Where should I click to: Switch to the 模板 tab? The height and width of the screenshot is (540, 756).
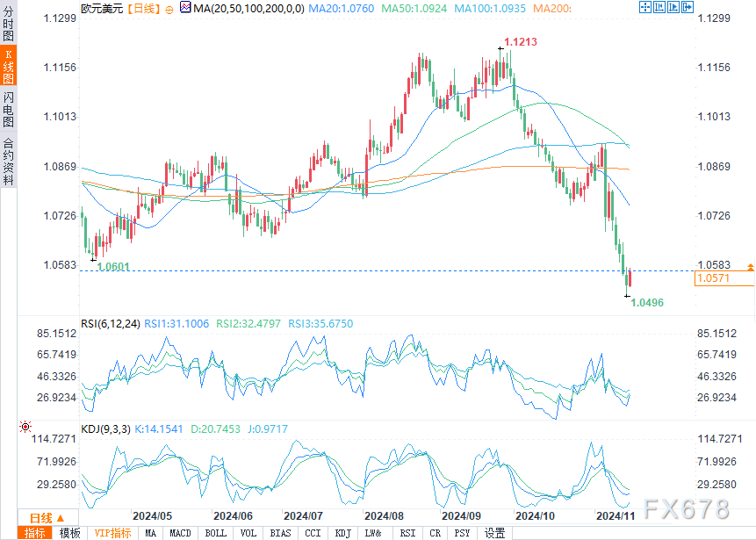(70, 533)
